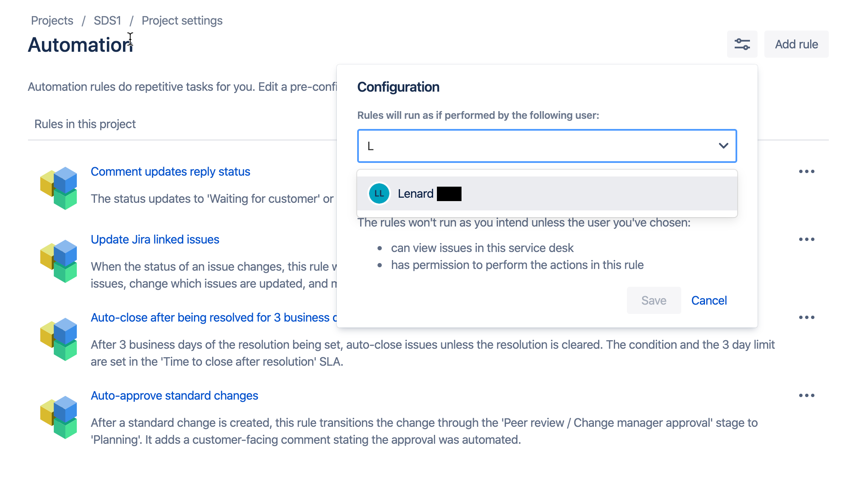The image size is (856, 504).
Task: Open the Auto-approve standard changes rule
Action: pos(174,395)
